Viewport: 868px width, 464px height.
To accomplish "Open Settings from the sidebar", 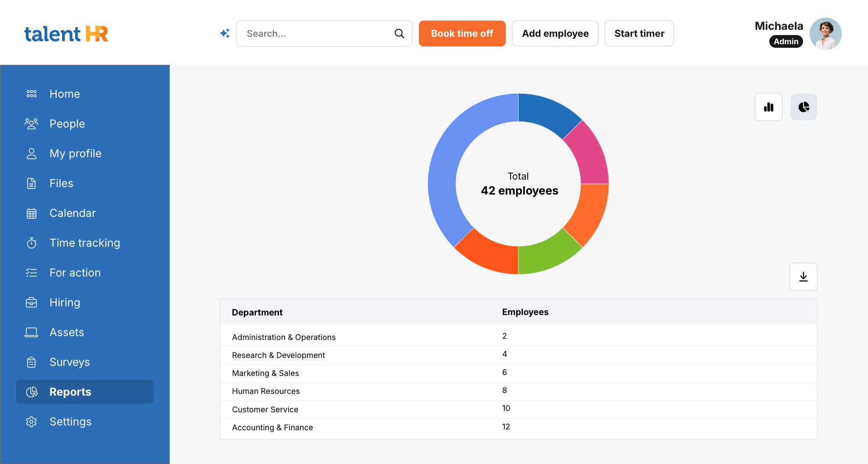I will 70,421.
